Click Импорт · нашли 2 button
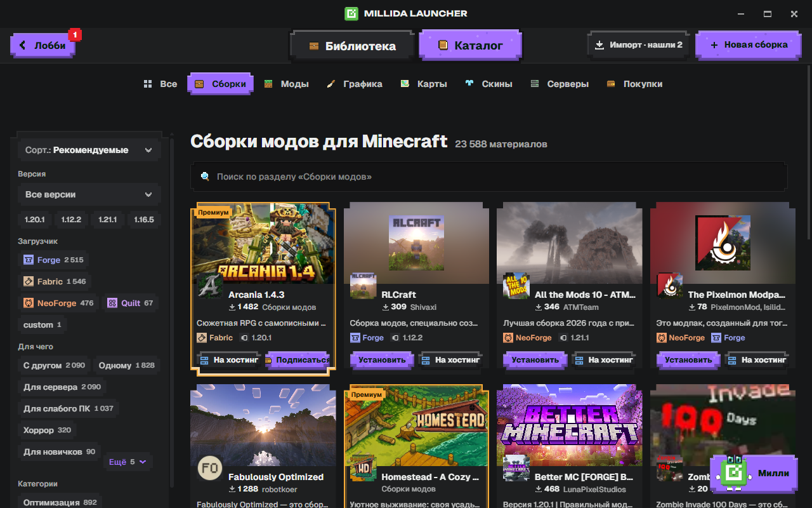The width and height of the screenshot is (812, 508). click(638, 45)
